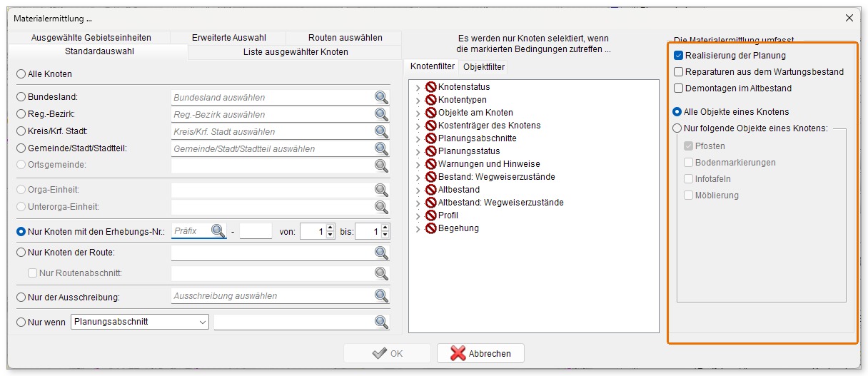Select the Knotenfilter tab

tap(433, 66)
